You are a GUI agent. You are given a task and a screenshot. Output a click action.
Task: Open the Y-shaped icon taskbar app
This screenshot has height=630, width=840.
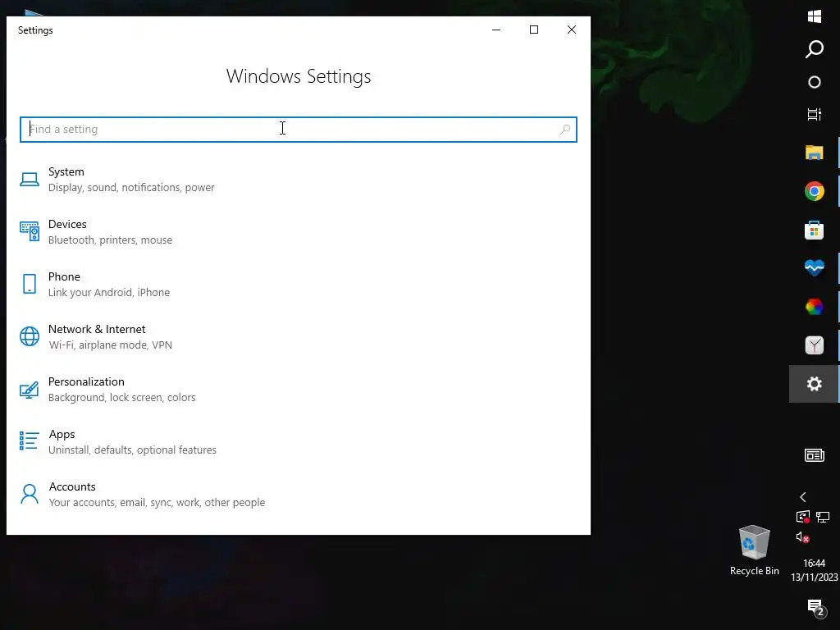pos(815,345)
